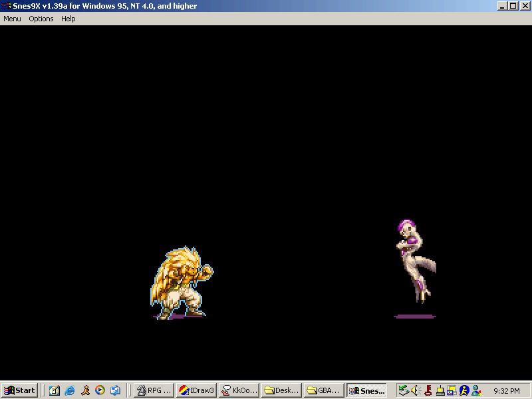Click the AIM running man tray icon

[464, 390]
